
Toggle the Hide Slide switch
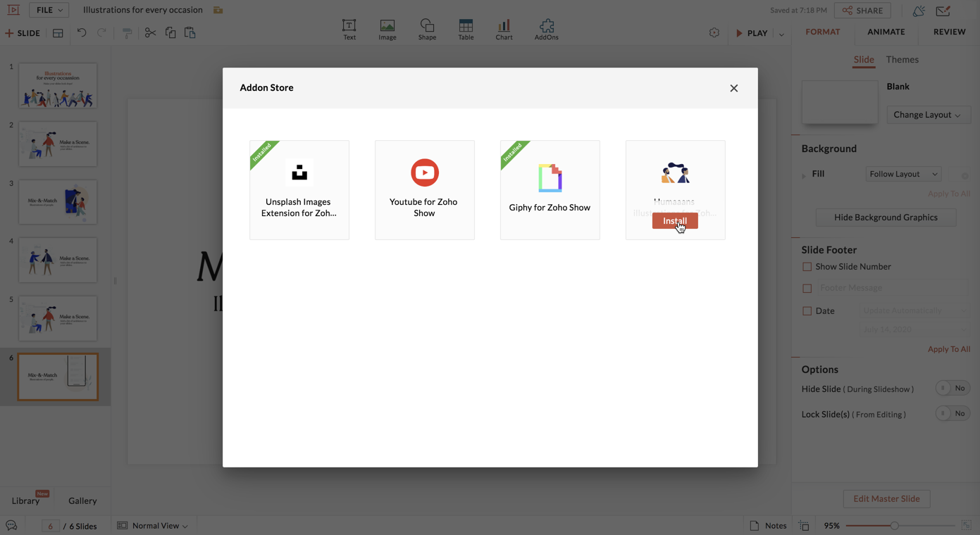coord(953,389)
